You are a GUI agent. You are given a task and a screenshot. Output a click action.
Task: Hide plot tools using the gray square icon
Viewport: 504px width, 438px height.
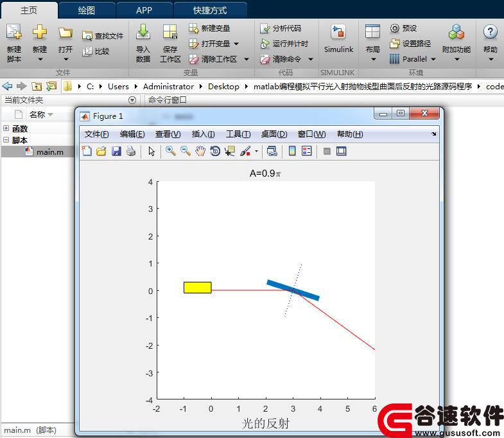[327, 151]
